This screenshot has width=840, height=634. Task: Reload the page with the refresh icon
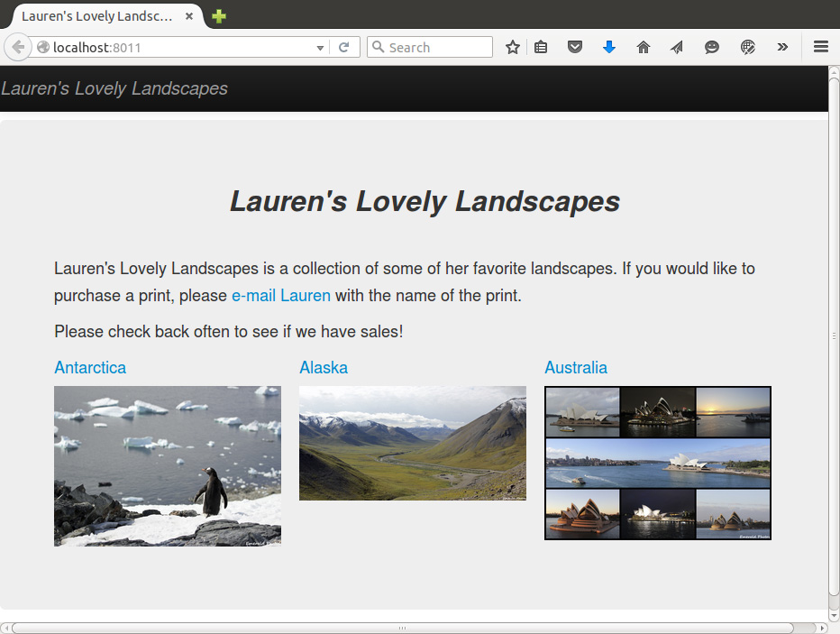pyautogui.click(x=344, y=47)
